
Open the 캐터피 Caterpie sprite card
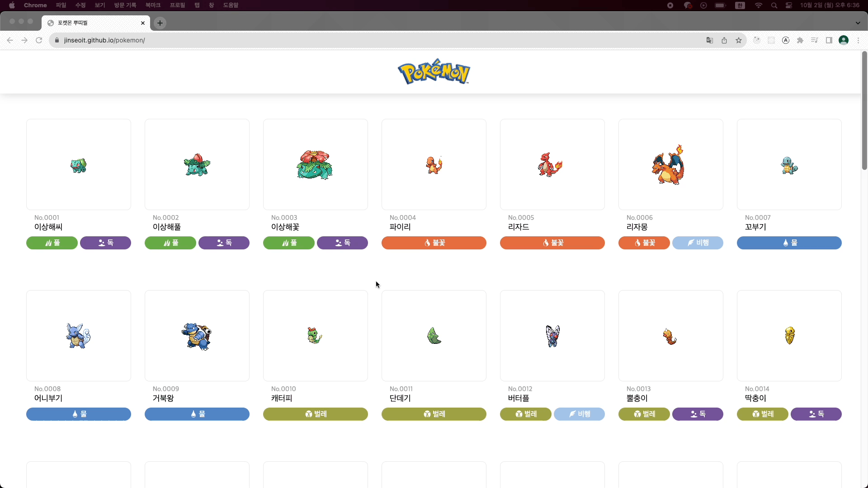click(316, 336)
